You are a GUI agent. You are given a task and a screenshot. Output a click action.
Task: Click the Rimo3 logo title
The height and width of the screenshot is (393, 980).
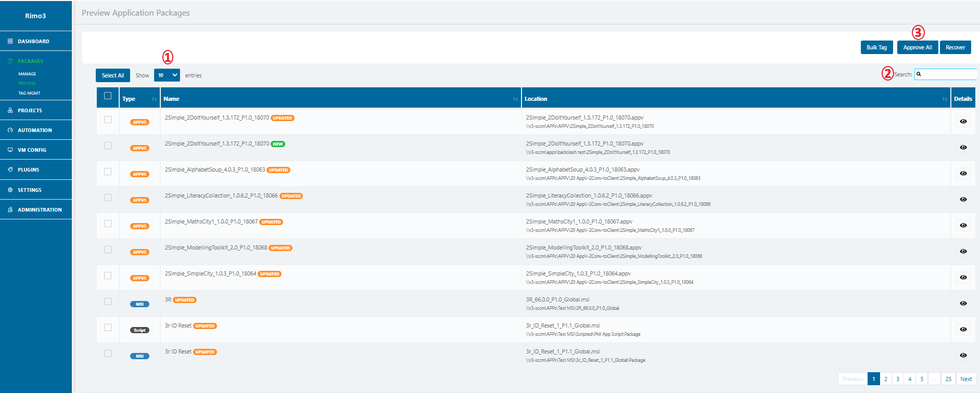point(35,16)
